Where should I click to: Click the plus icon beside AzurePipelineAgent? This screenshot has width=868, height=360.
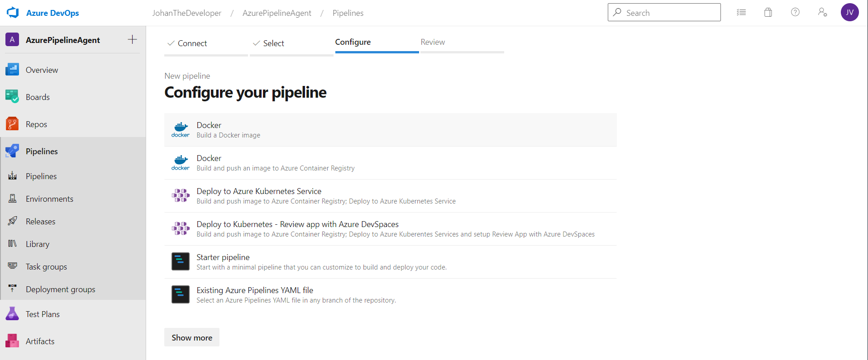coord(132,39)
